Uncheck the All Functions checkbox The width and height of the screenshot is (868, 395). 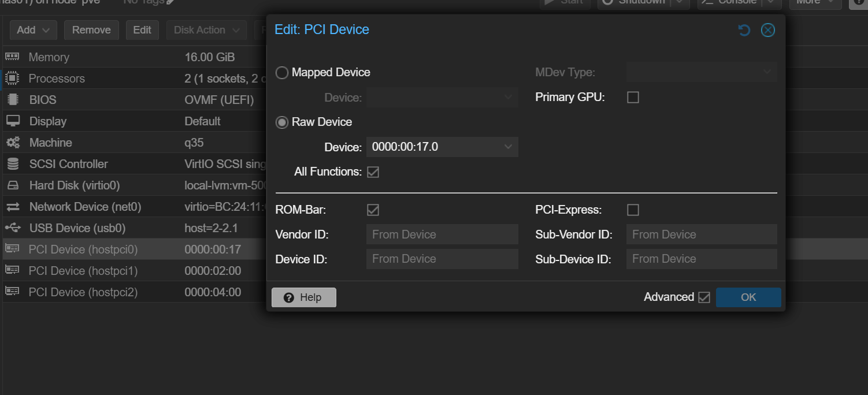(x=373, y=172)
